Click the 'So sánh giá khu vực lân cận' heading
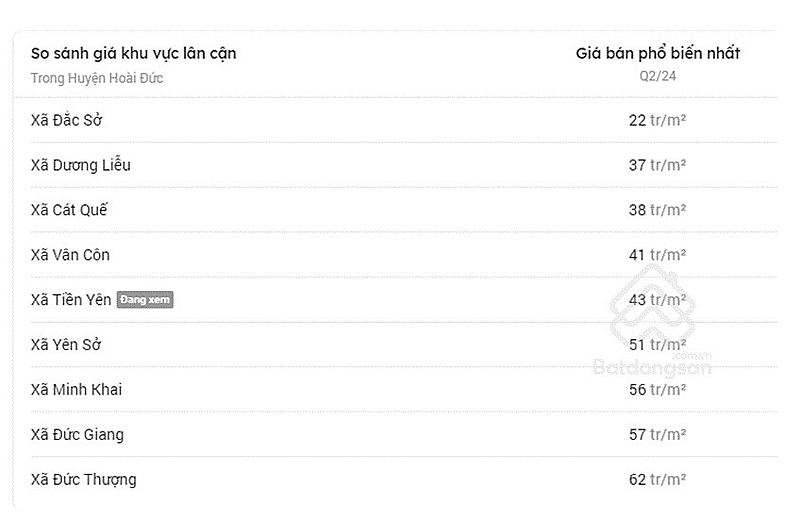 133,53
